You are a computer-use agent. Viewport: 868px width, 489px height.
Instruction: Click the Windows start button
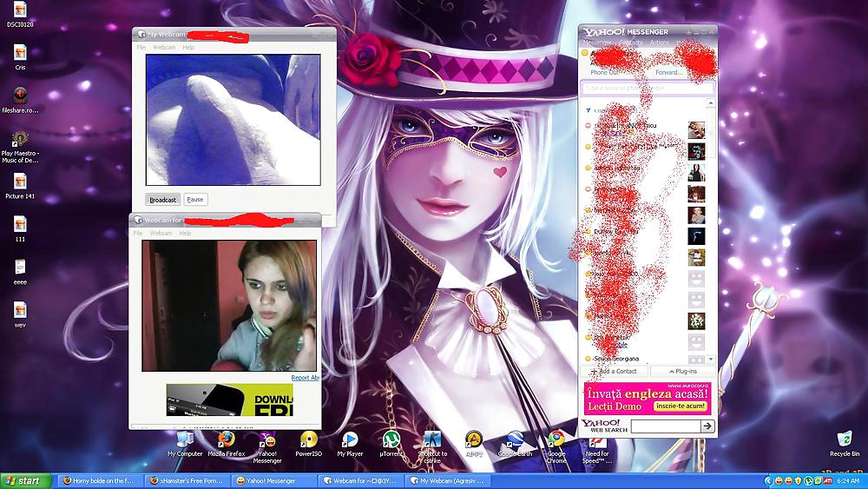pos(25,480)
